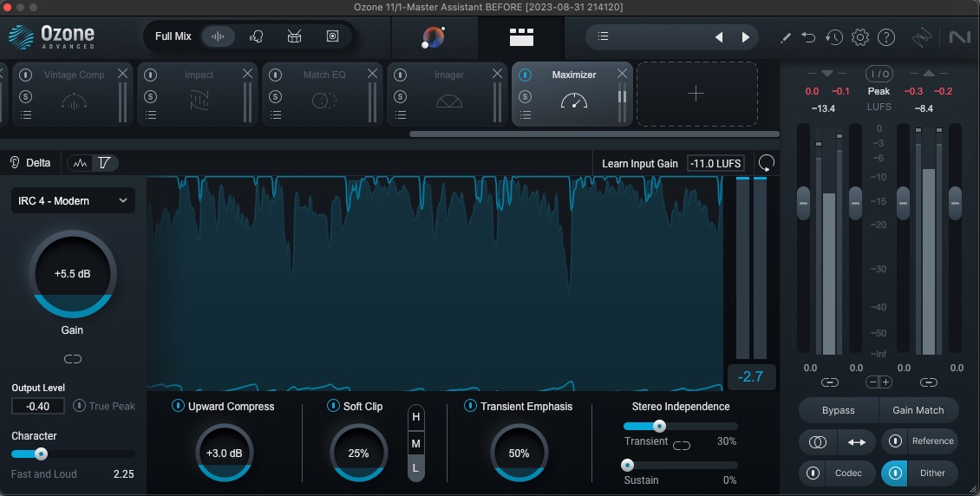Toggle Transient Emphasis power button
This screenshot has height=496, width=980.
(x=470, y=406)
